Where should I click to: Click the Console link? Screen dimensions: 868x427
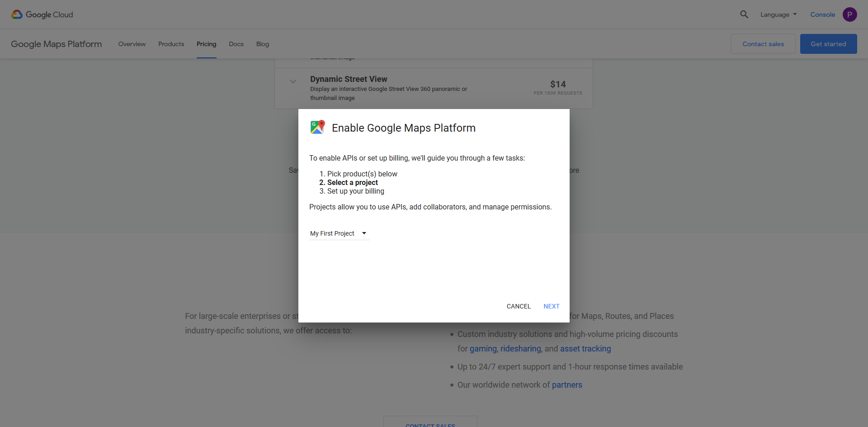click(822, 14)
